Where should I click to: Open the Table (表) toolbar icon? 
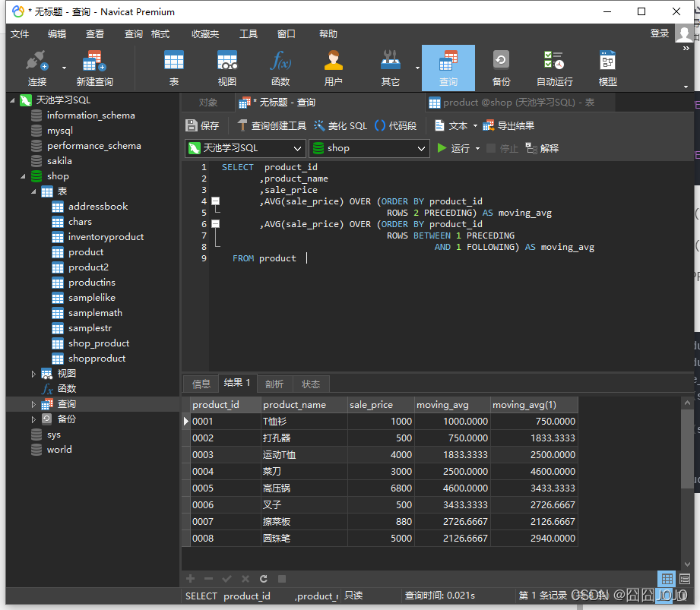pos(173,68)
